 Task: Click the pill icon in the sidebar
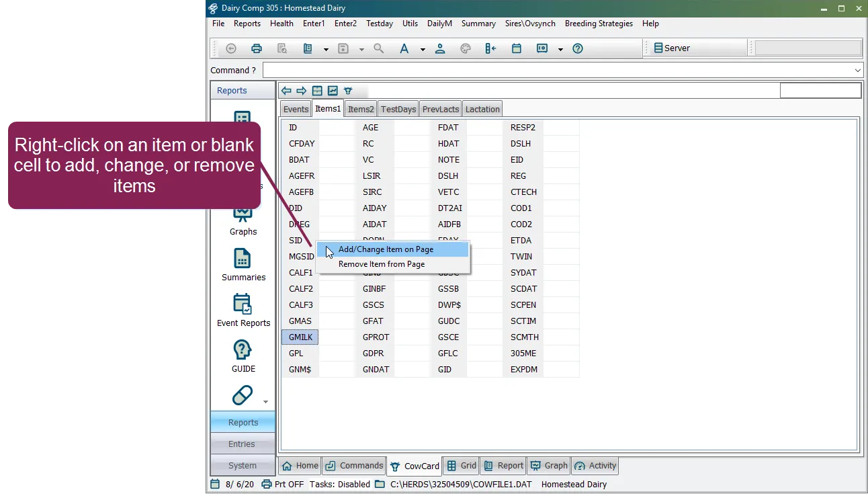(243, 395)
